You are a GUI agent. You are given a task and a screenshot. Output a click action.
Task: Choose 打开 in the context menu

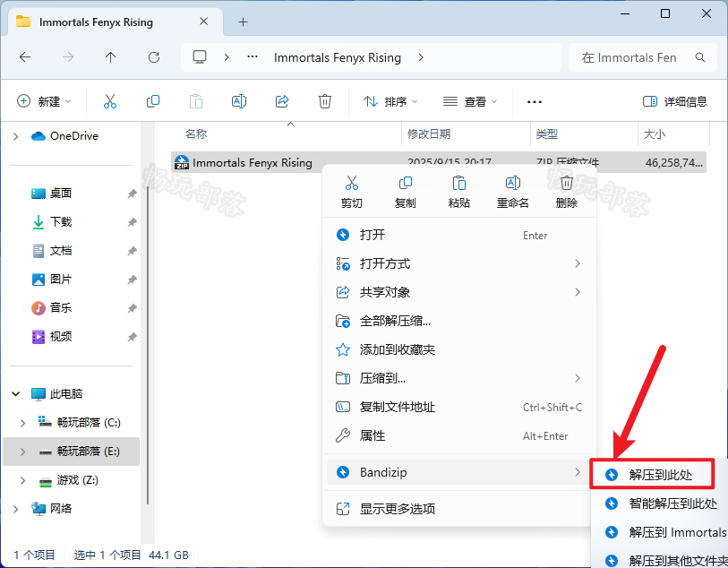tap(459, 235)
